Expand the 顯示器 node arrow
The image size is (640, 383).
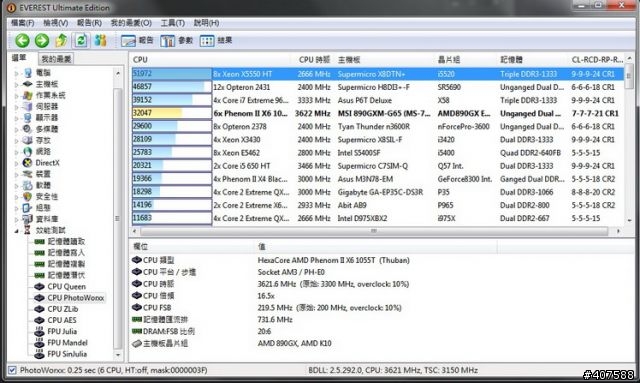17,118
